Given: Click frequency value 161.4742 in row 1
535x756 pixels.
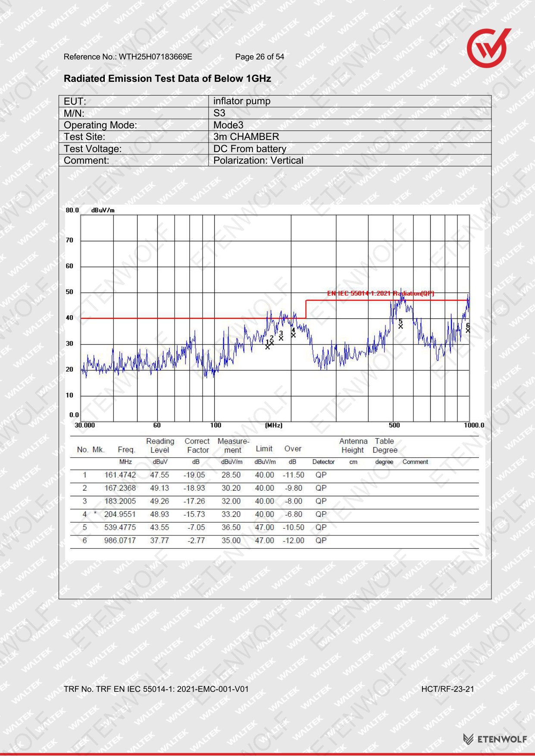Looking at the screenshot, I should point(120,475).
